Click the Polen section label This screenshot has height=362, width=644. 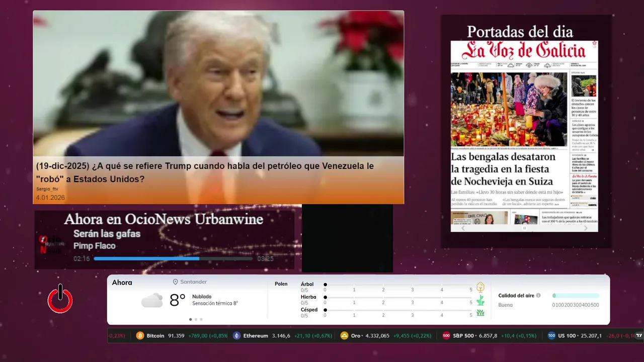tap(281, 284)
